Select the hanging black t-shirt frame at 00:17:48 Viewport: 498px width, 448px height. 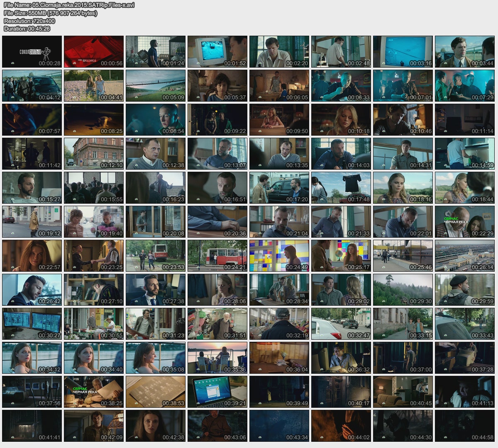[x=341, y=187]
